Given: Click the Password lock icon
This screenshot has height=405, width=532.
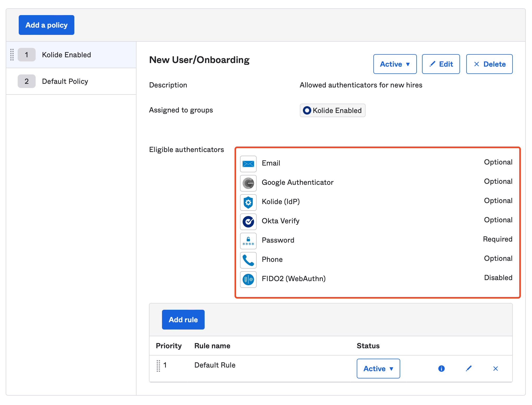Looking at the screenshot, I should (x=248, y=241).
